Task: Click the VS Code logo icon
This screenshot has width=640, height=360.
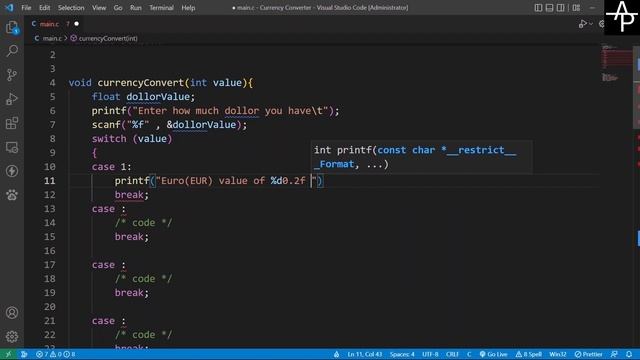Action: coord(9,7)
